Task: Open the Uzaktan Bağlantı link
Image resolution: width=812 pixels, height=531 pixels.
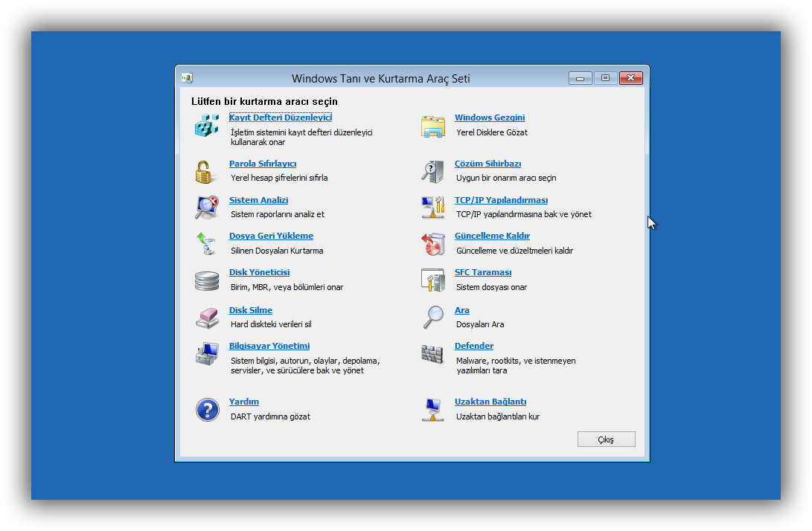Action: [490, 402]
